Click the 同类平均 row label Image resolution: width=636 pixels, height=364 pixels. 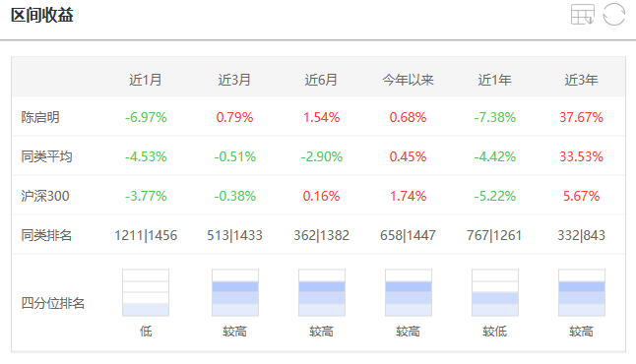(x=46, y=156)
